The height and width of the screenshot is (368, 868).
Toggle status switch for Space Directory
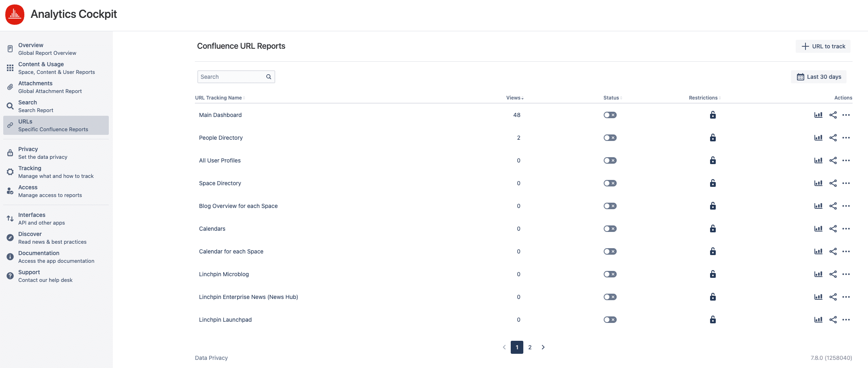(610, 183)
